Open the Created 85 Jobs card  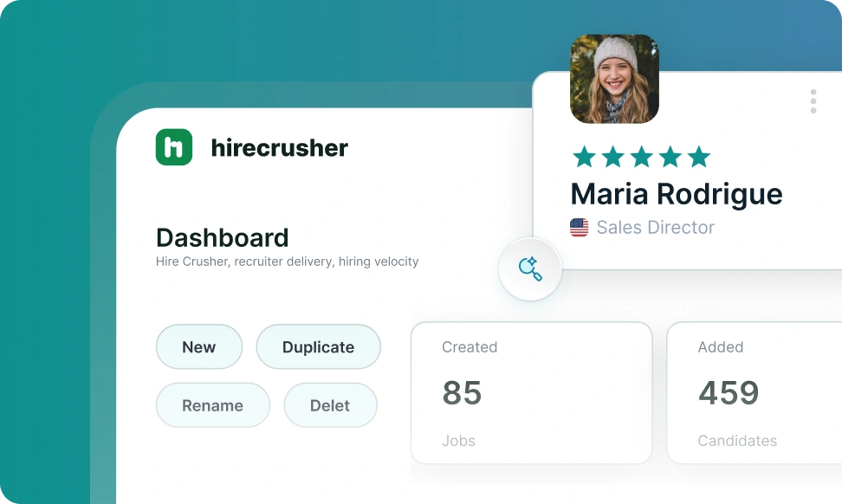coord(531,393)
